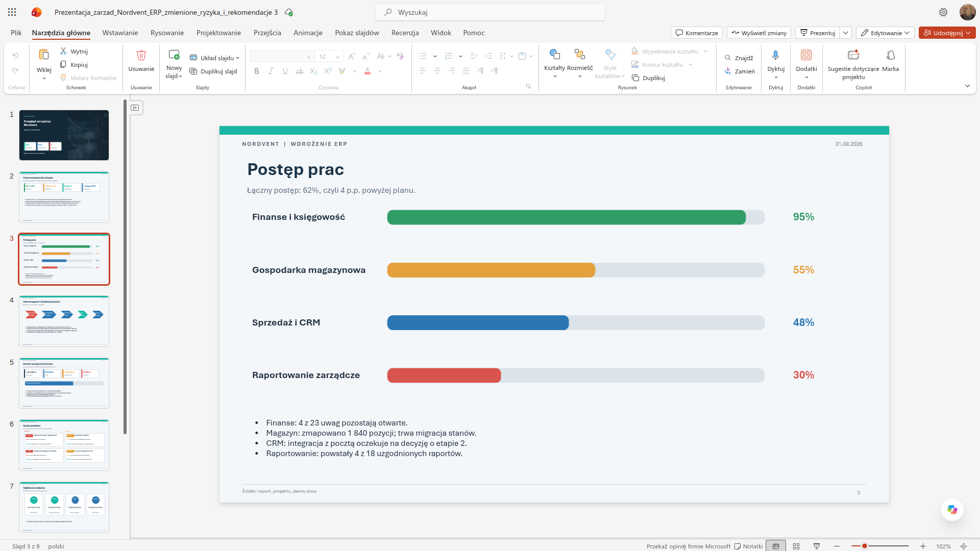Image resolution: width=980 pixels, height=551 pixels.
Task: Click the Redo arrow icon
Action: [x=15, y=71]
